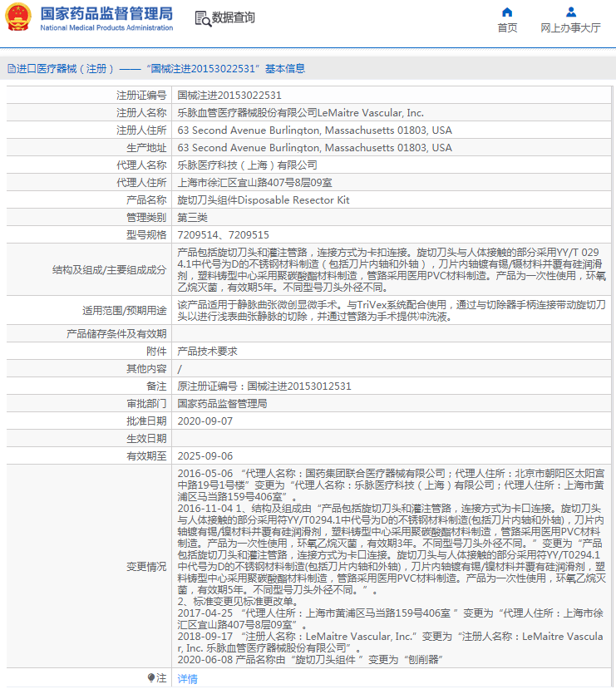Screen dimensions: 616x689
Task: Click the 2016-05-06 change entry text
Action: pos(391,485)
